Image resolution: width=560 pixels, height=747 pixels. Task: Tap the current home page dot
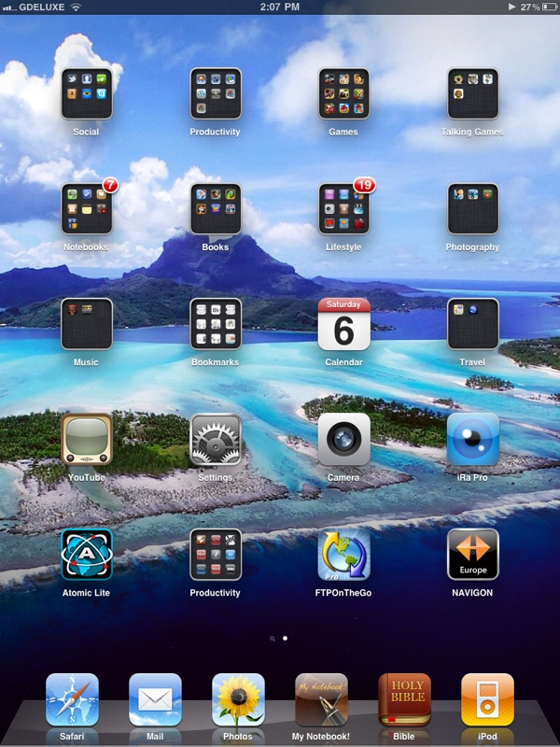pyautogui.click(x=285, y=638)
